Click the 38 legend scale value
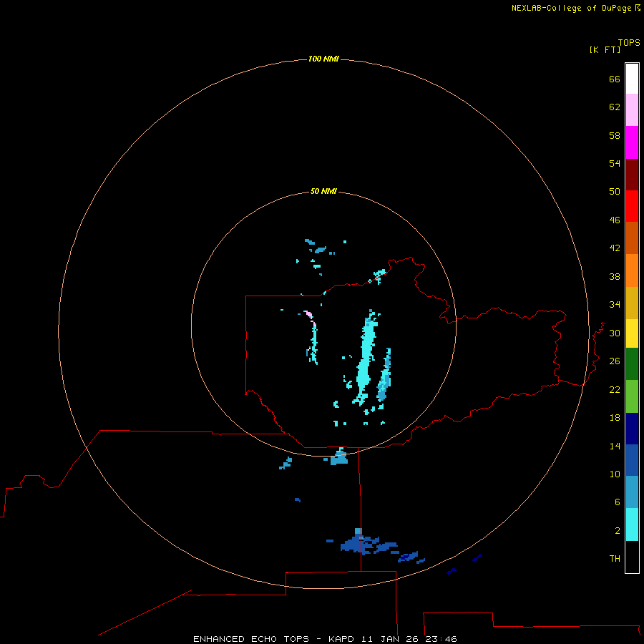The width and height of the screenshot is (644, 644). (615, 276)
